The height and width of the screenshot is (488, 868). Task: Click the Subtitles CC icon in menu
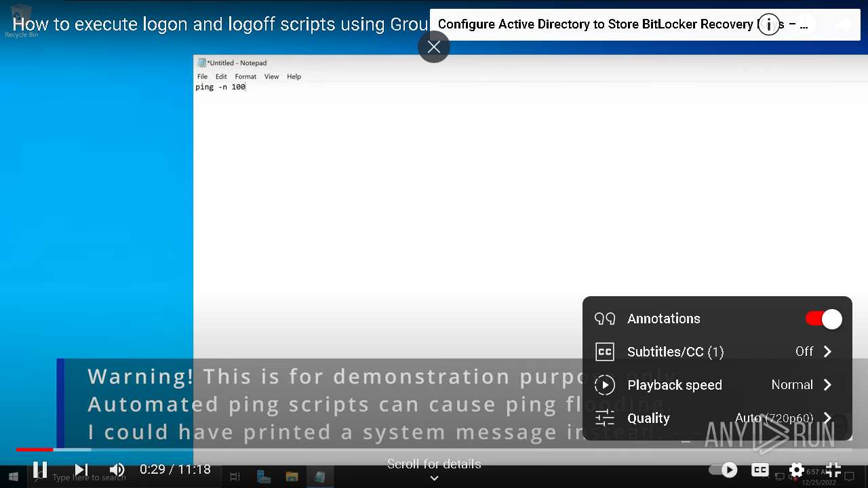click(604, 352)
